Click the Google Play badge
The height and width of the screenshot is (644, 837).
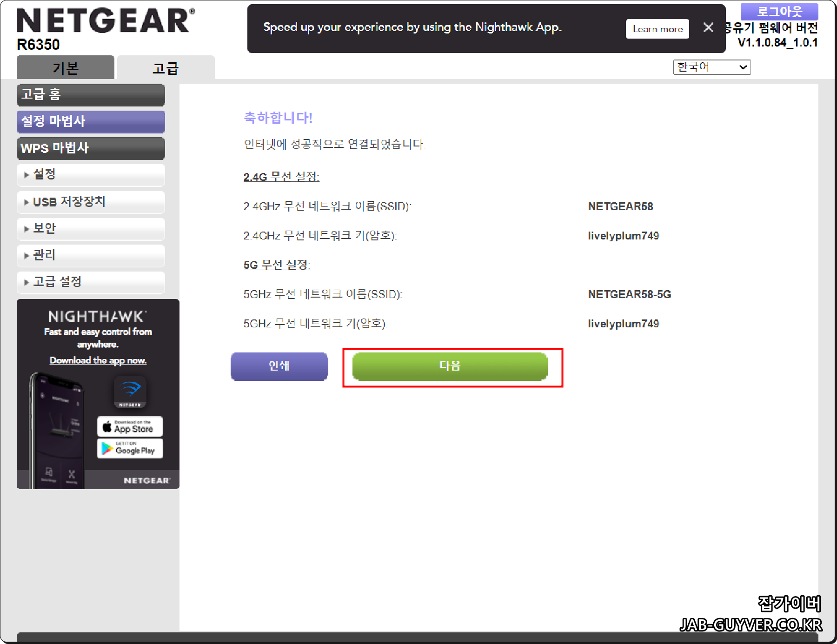click(x=130, y=448)
